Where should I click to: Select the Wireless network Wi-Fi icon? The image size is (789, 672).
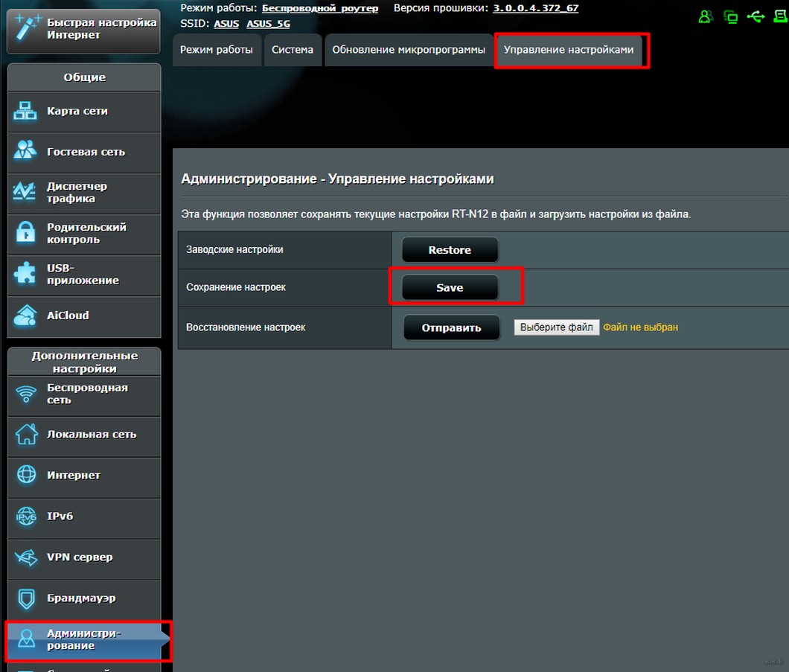26,394
